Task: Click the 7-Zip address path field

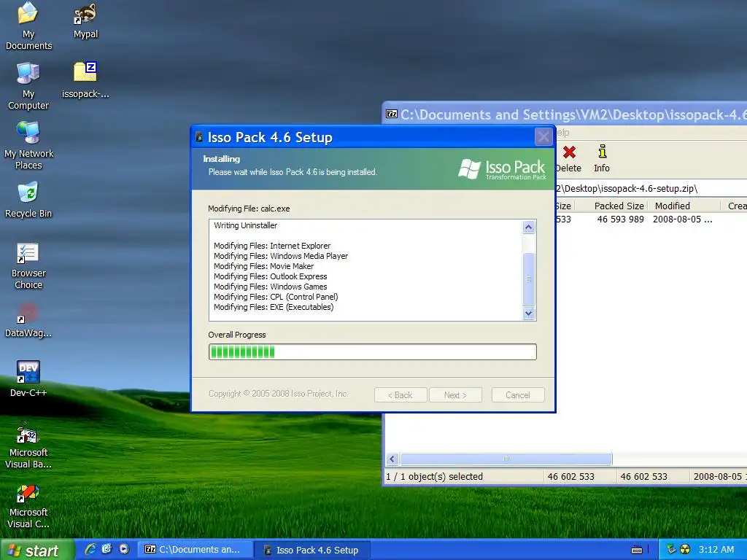Action: (x=651, y=188)
